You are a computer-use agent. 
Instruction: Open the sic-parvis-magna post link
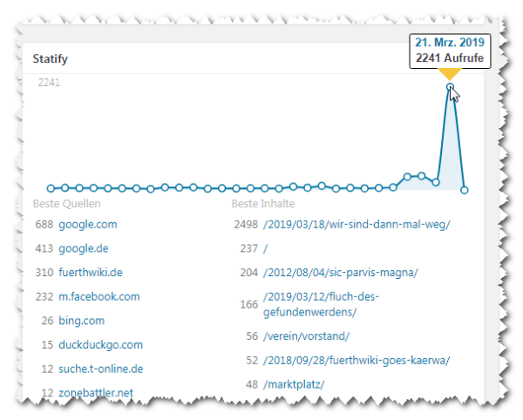click(x=341, y=273)
